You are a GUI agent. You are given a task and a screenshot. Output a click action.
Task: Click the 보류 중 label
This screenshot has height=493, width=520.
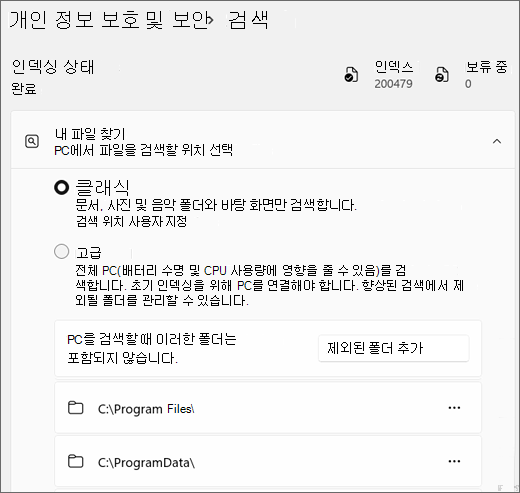[487, 67]
